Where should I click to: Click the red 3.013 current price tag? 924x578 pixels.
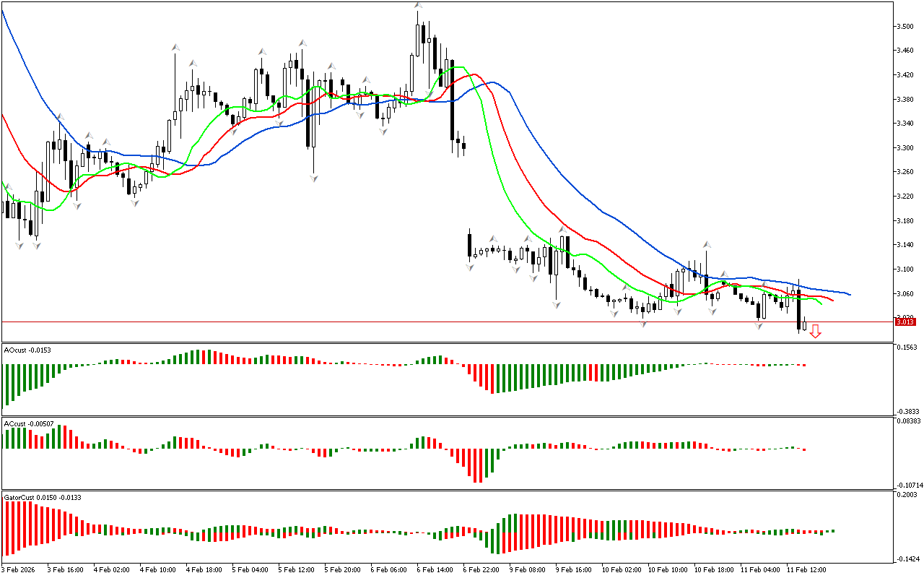(x=905, y=322)
